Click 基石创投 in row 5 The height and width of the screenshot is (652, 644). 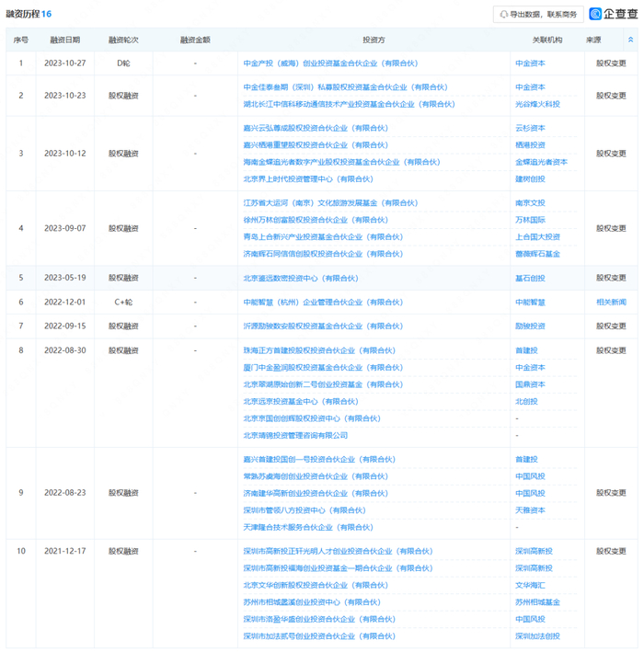coord(530,279)
